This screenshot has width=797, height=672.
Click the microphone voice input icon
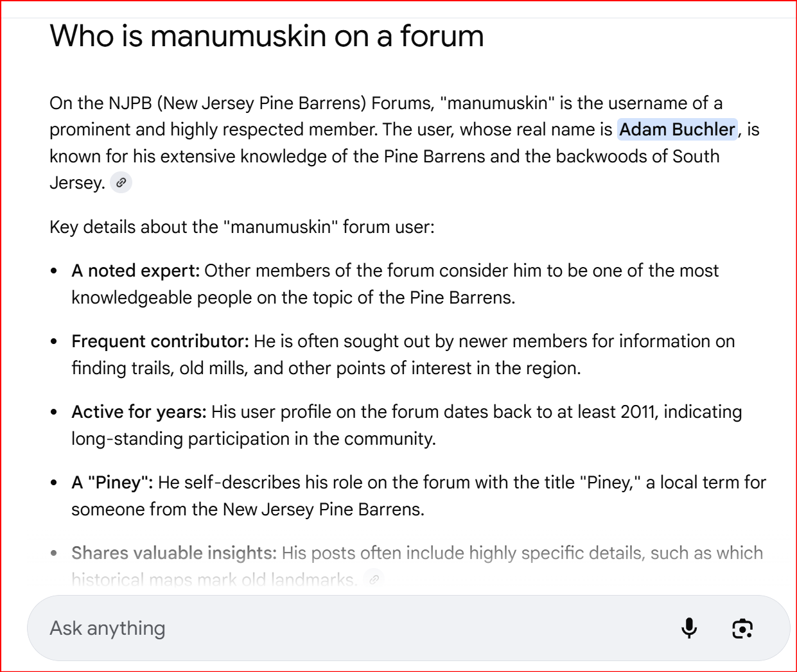point(689,628)
